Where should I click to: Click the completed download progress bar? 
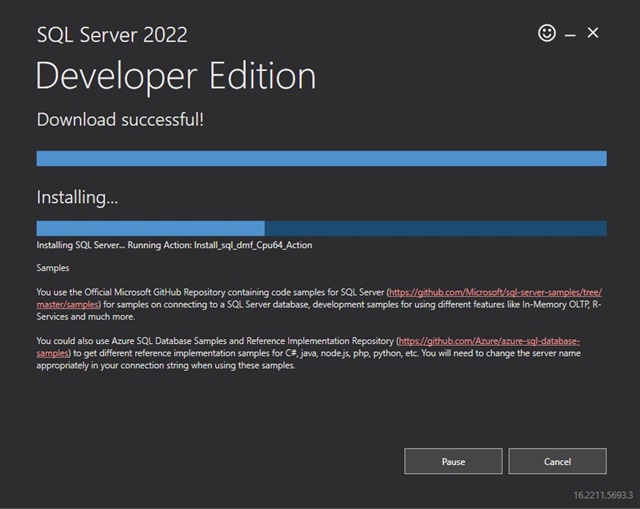click(x=322, y=158)
